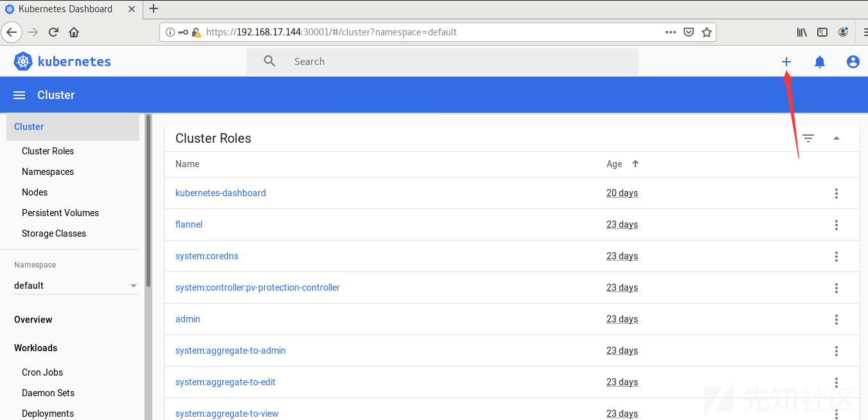Click the Cluster Roles card heading
Viewport: 868px width, 420px height.
click(213, 138)
